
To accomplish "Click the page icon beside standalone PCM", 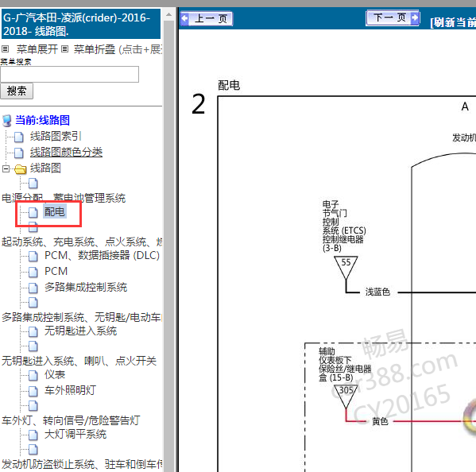I will pyautogui.click(x=33, y=272).
